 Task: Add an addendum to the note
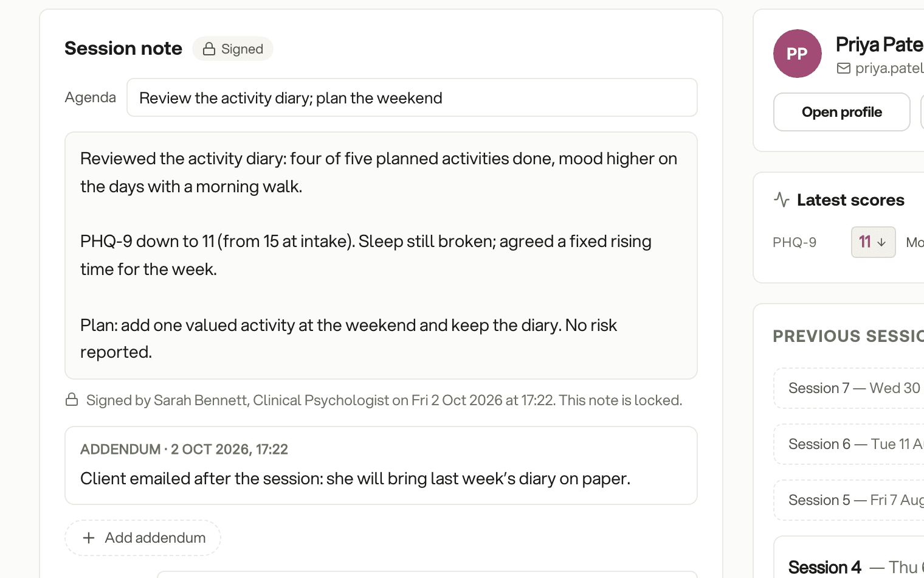143,538
